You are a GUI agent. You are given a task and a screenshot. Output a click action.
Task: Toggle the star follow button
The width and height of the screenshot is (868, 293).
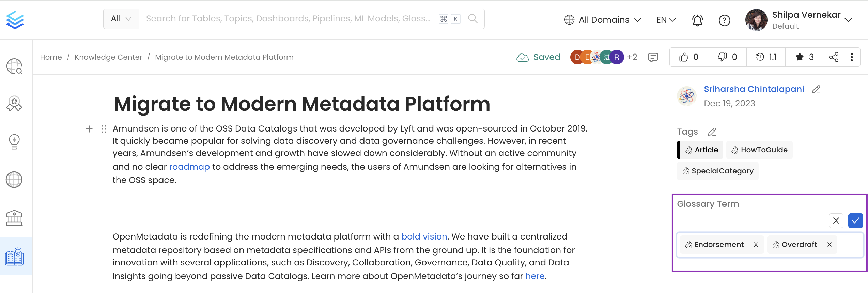(x=804, y=57)
